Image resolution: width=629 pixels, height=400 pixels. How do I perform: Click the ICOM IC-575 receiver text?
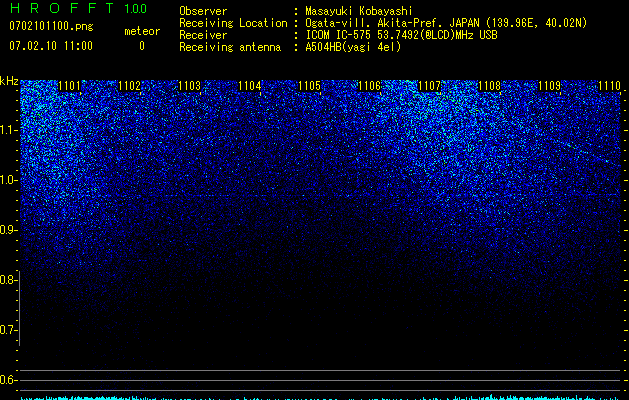pos(401,35)
